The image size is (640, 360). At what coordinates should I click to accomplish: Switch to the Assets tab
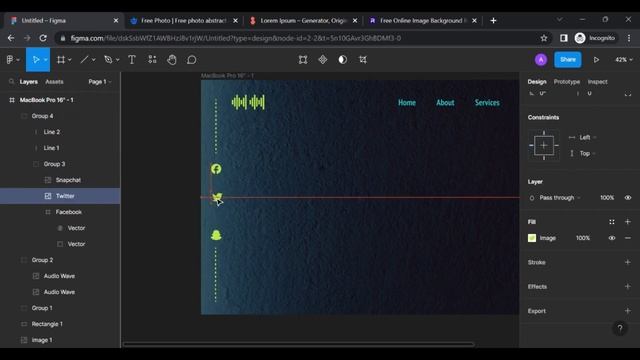pos(54,82)
